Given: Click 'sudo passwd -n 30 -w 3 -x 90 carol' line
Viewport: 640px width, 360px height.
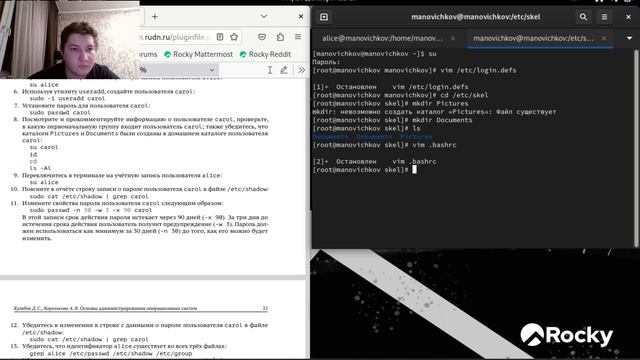Looking at the screenshot, I should (91, 210).
